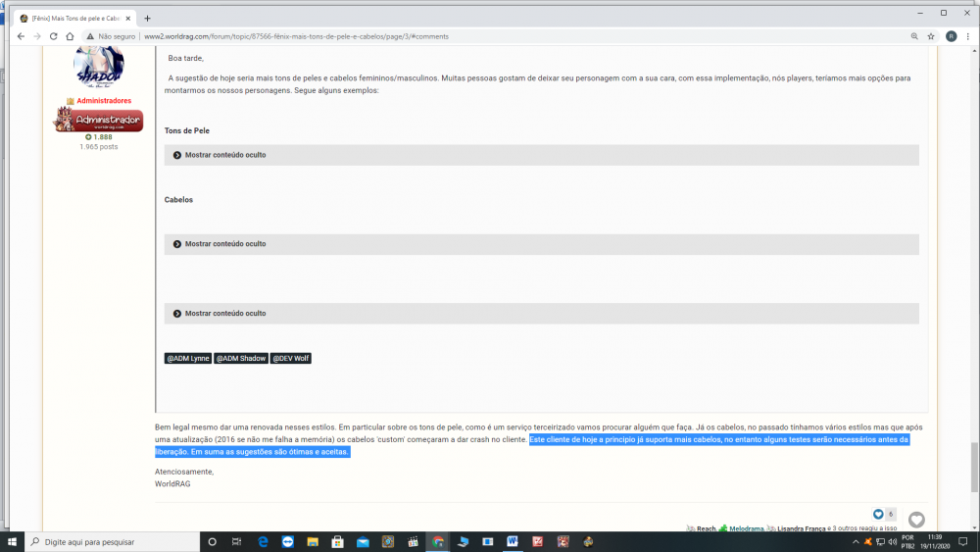This screenshot has width=980, height=552.
Task: Open the clock showing 11:39
Action: coord(935,541)
